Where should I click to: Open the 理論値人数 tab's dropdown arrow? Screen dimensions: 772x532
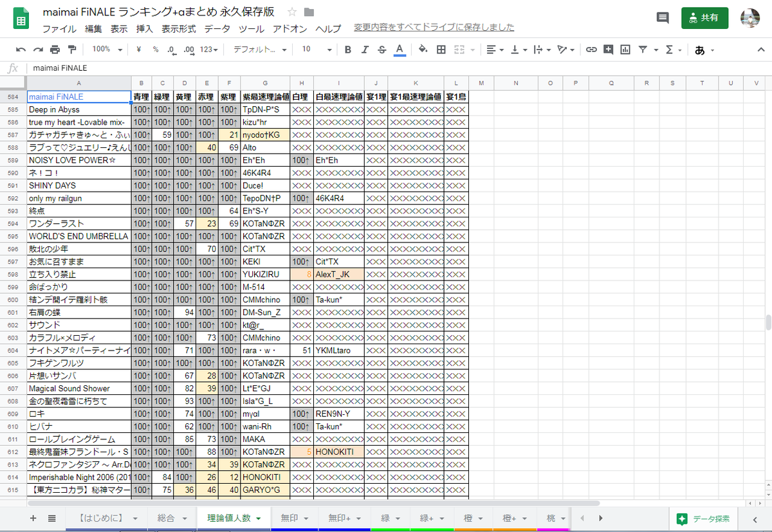click(x=259, y=518)
